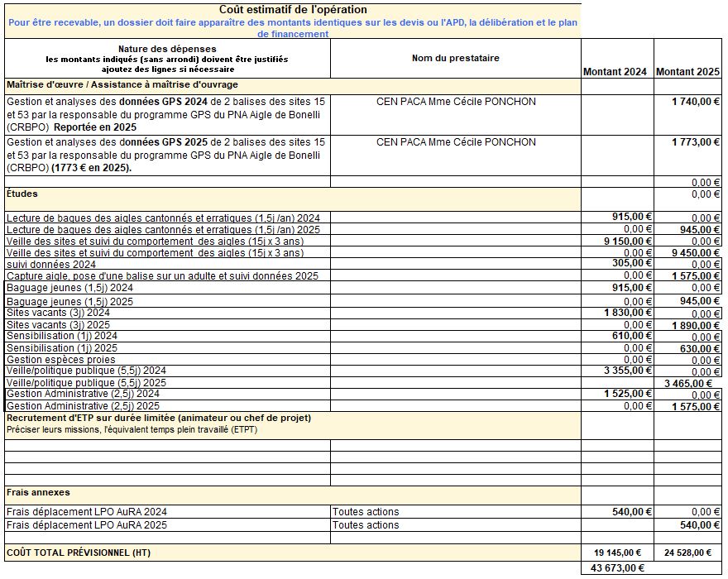Select the 945,00 € amount for Lecture de bagues 2025
This screenshot has height=579, width=728.
[700, 229]
